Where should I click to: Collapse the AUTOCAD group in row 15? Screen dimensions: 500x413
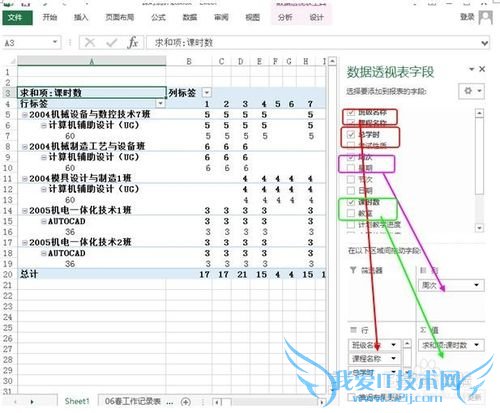click(x=43, y=222)
